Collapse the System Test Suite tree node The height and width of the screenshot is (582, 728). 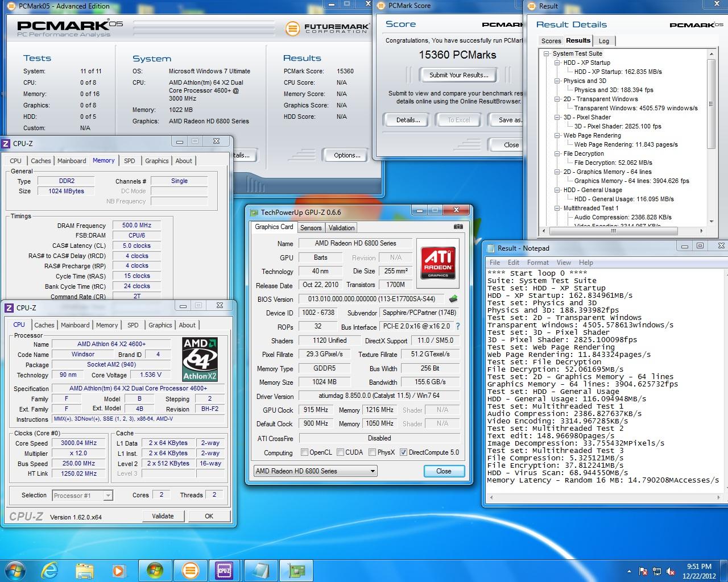coord(547,53)
